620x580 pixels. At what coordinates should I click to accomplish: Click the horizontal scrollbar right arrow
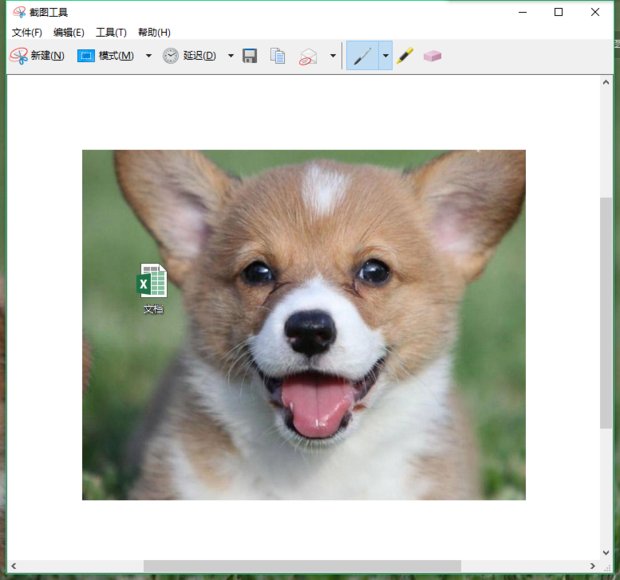tap(593, 566)
